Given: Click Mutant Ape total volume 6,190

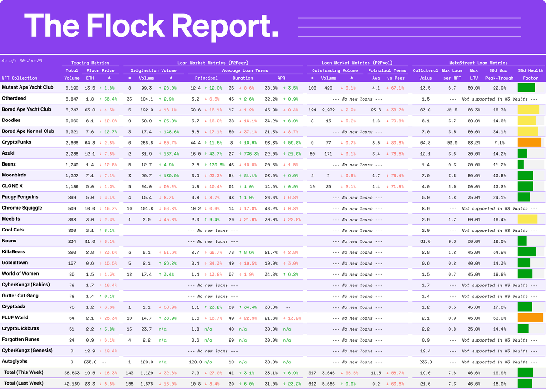Looking at the screenshot, I should pos(72,88).
